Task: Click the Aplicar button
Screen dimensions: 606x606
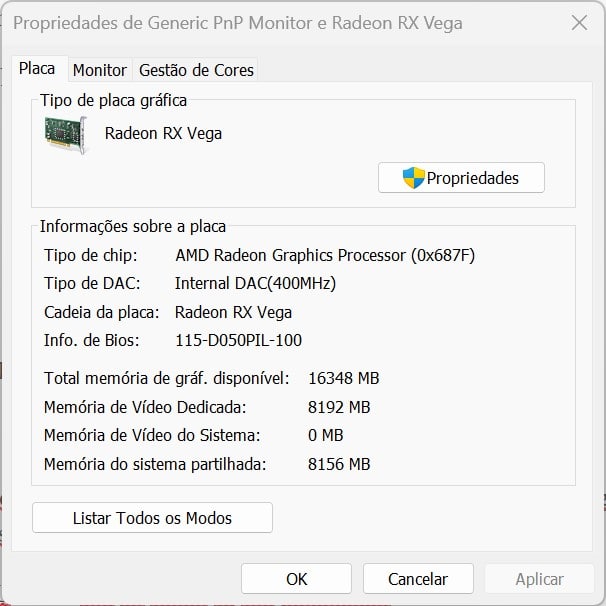Action: click(x=540, y=579)
